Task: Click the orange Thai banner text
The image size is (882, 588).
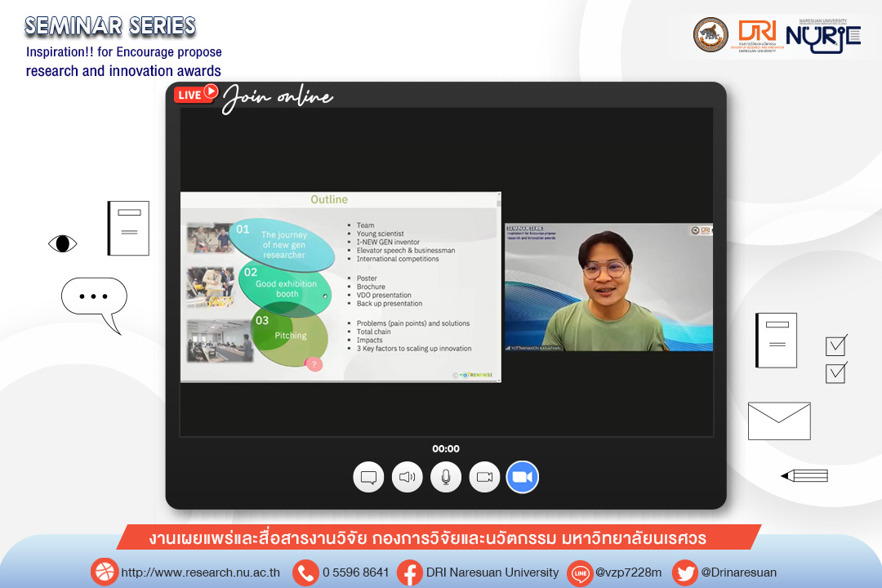Action: coord(427,538)
